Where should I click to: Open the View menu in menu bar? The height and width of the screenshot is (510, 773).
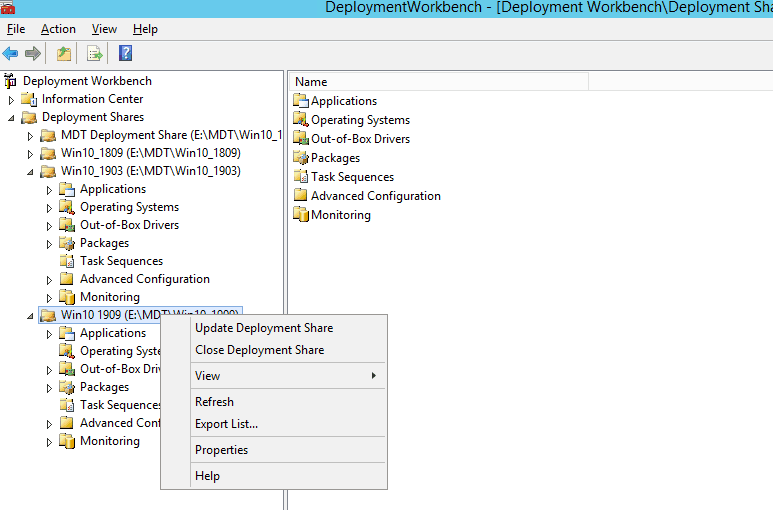104,29
